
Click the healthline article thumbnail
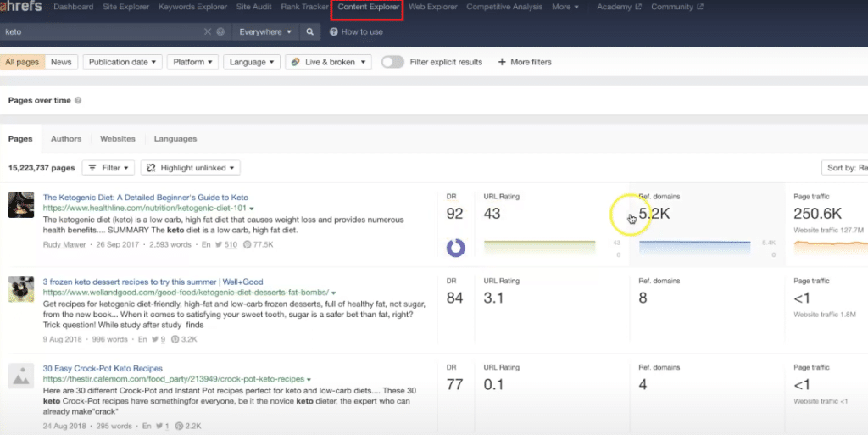click(21, 204)
